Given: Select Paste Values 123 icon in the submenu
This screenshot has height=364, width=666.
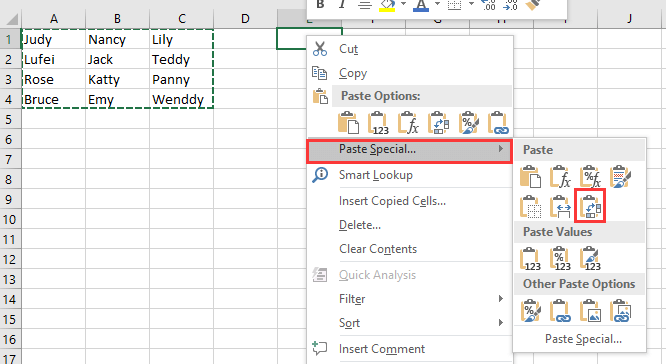Looking at the screenshot, I should click(530, 258).
